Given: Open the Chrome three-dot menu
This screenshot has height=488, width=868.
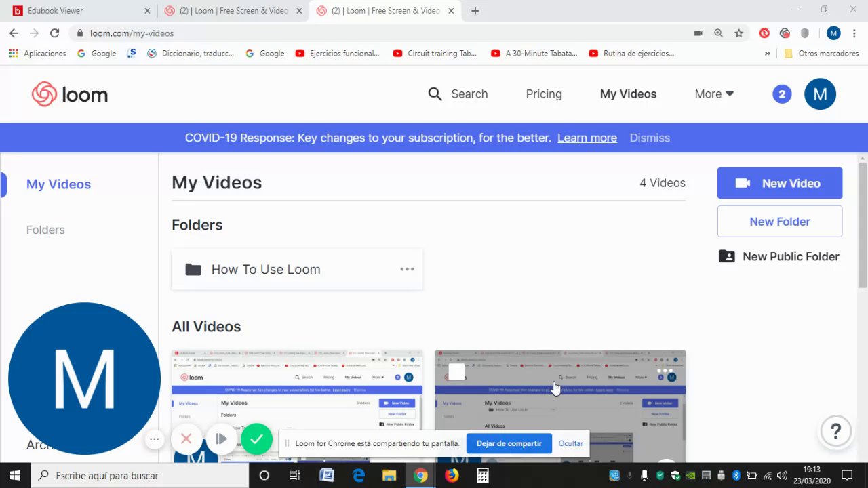Looking at the screenshot, I should coord(854,33).
